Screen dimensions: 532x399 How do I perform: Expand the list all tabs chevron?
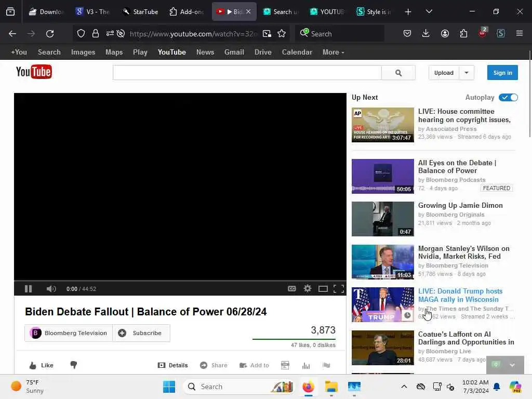pyautogui.click(x=429, y=11)
